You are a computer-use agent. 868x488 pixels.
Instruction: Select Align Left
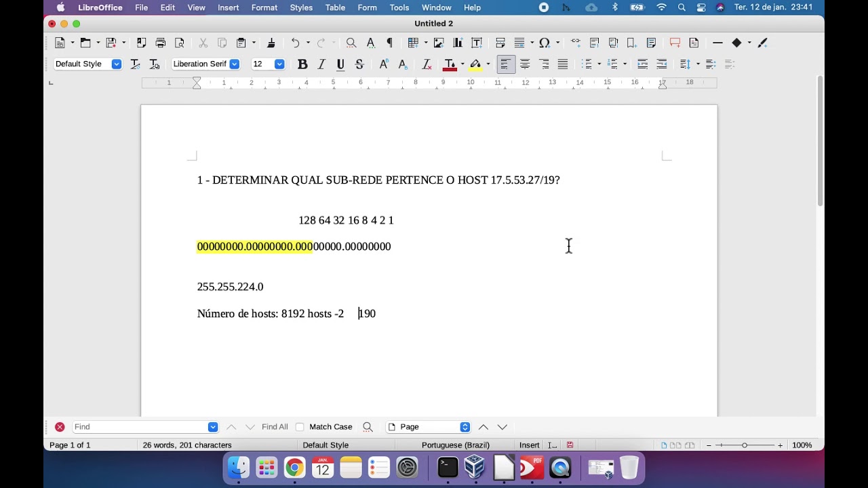(x=505, y=64)
